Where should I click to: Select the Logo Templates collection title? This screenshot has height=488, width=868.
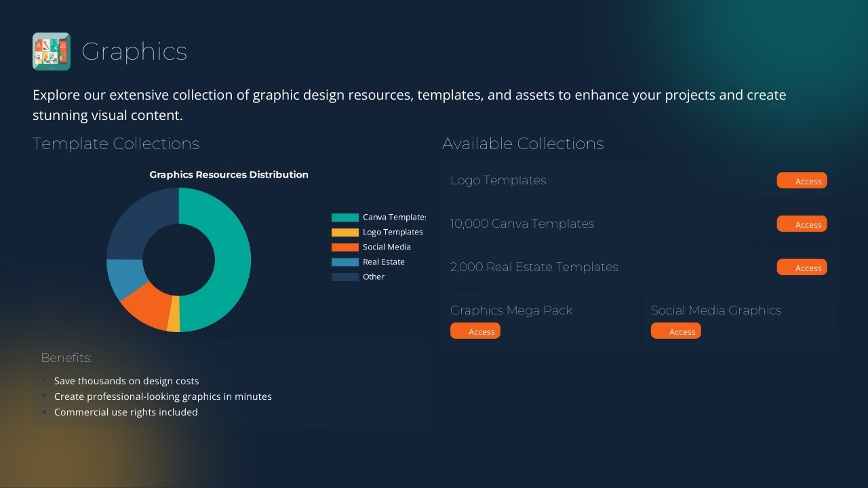pyautogui.click(x=498, y=180)
